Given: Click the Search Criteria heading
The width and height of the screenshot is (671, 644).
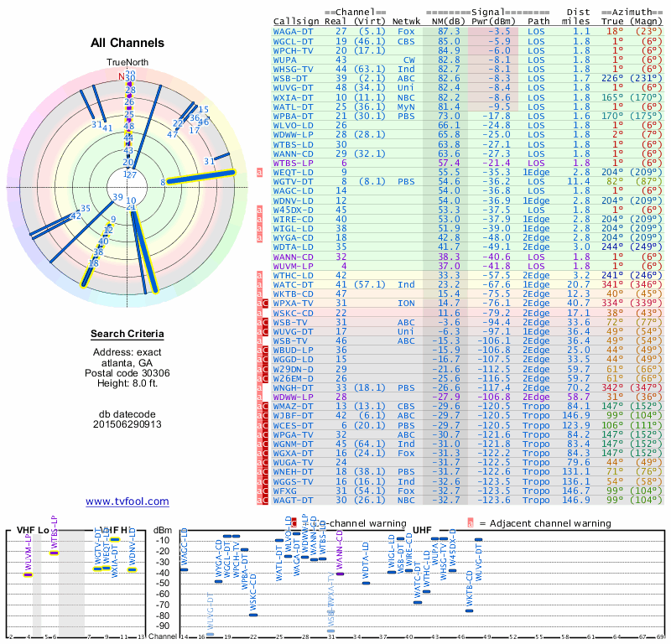Looking at the screenshot, I should (127, 334).
